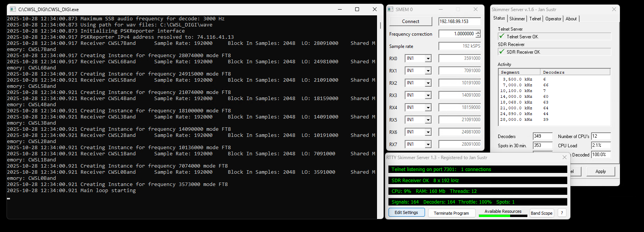Click the IP address field 192.168.99.153

(x=459, y=21)
